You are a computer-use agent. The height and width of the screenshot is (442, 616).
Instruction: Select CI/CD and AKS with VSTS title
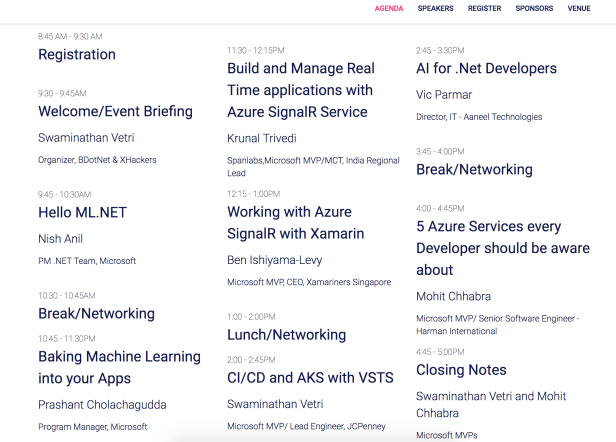[x=310, y=378]
